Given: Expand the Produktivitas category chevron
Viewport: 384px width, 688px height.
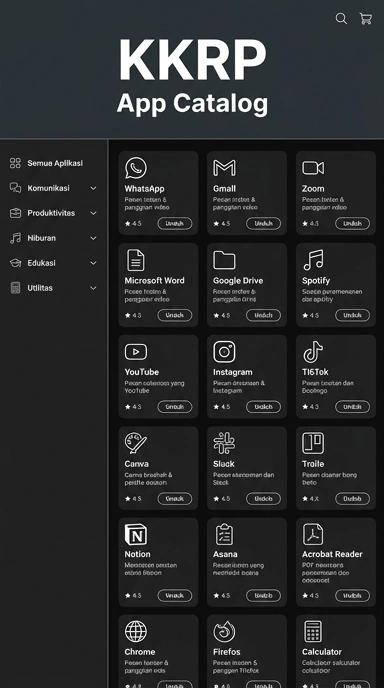Looking at the screenshot, I should [x=93, y=213].
